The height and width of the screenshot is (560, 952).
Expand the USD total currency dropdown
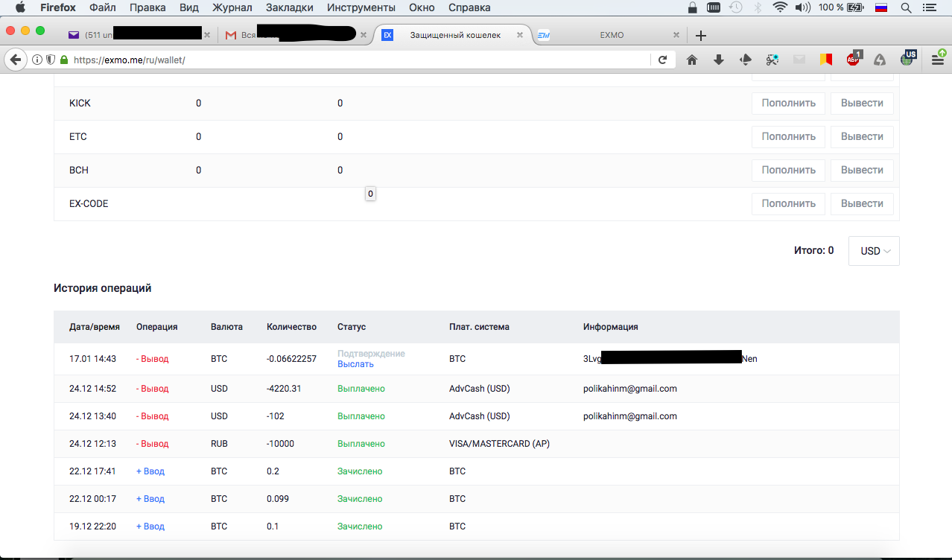pyautogui.click(x=874, y=251)
